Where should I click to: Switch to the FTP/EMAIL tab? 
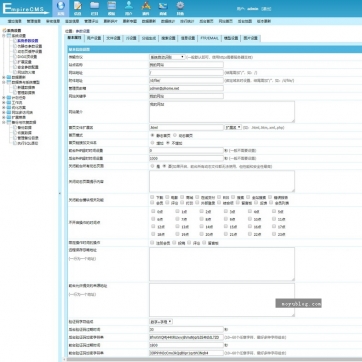click(x=209, y=38)
